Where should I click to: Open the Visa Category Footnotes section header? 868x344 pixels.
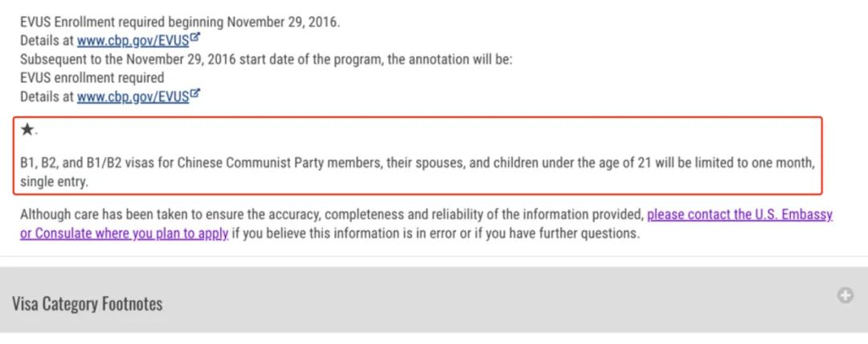click(434, 300)
